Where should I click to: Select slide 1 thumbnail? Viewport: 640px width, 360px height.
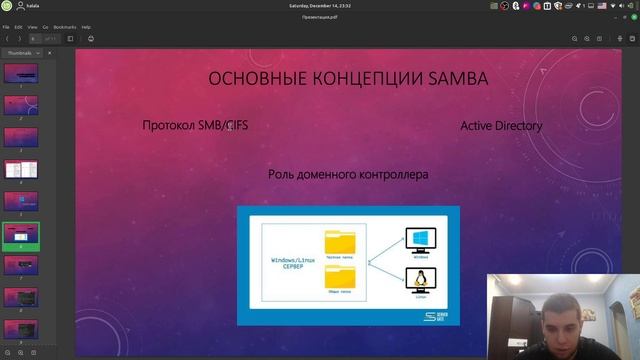21,74
